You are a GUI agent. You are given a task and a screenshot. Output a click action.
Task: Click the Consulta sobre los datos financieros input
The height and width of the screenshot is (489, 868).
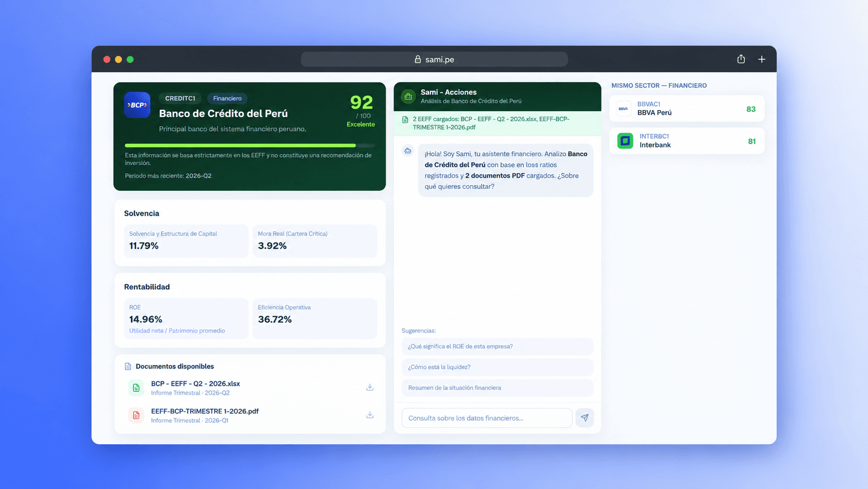pos(487,418)
